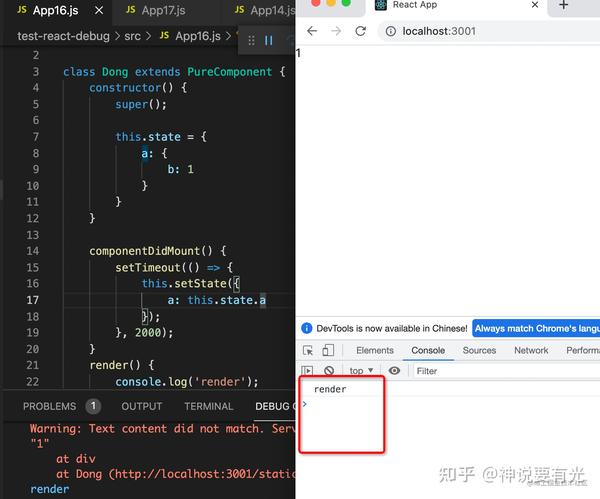The height and width of the screenshot is (499, 600).
Task: Click the PureComponent keyword in code
Action: pyautogui.click(x=229, y=72)
